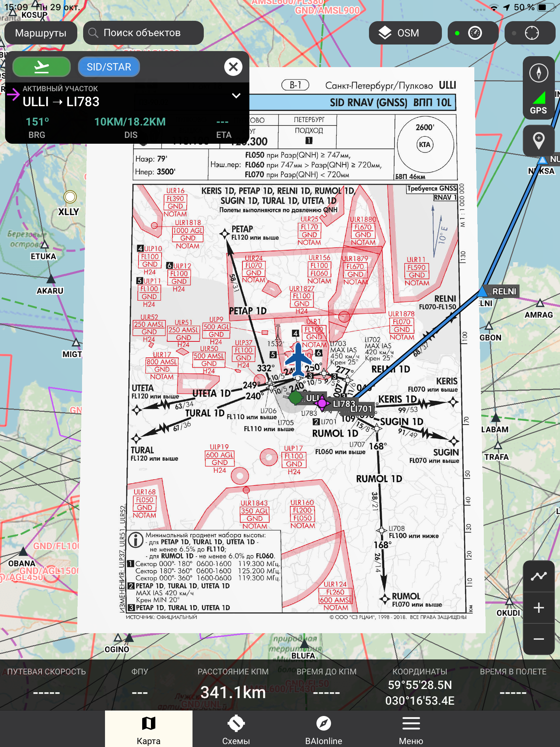Tap the OBANA waypoint triangle
Viewport: 560px width, 747px height.
23,551
